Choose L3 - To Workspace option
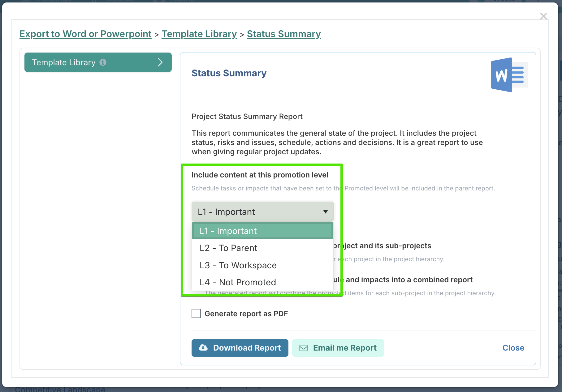Screen dimensions: 562x392 click(263, 265)
